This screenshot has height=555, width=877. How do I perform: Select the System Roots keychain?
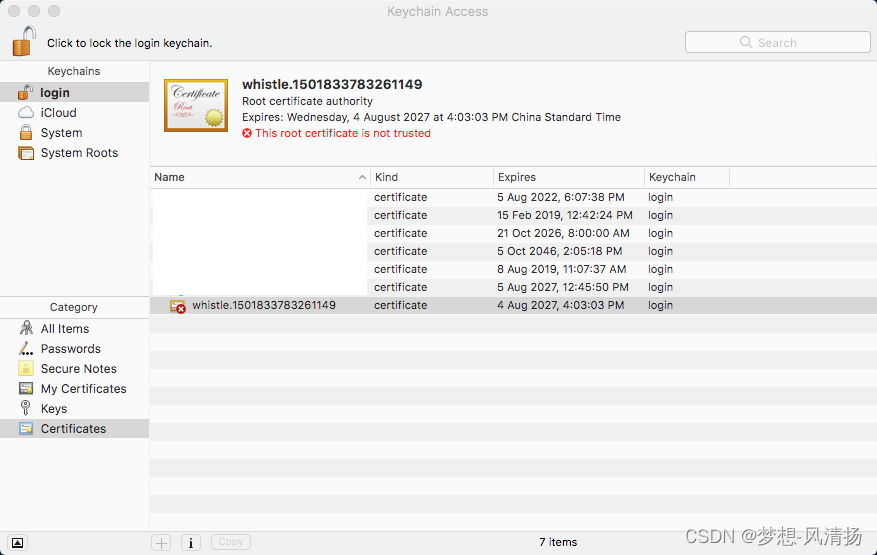pos(74,153)
